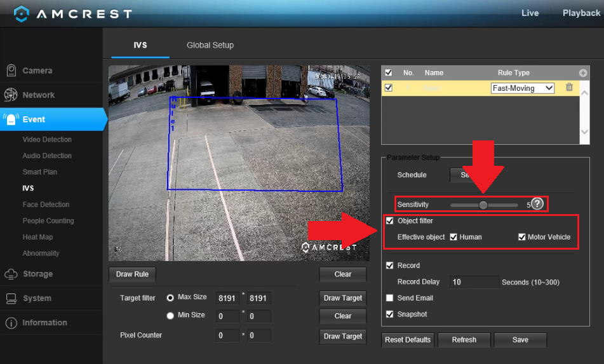Click Draw Target for Target filter
The width and height of the screenshot is (604, 364).
(343, 298)
